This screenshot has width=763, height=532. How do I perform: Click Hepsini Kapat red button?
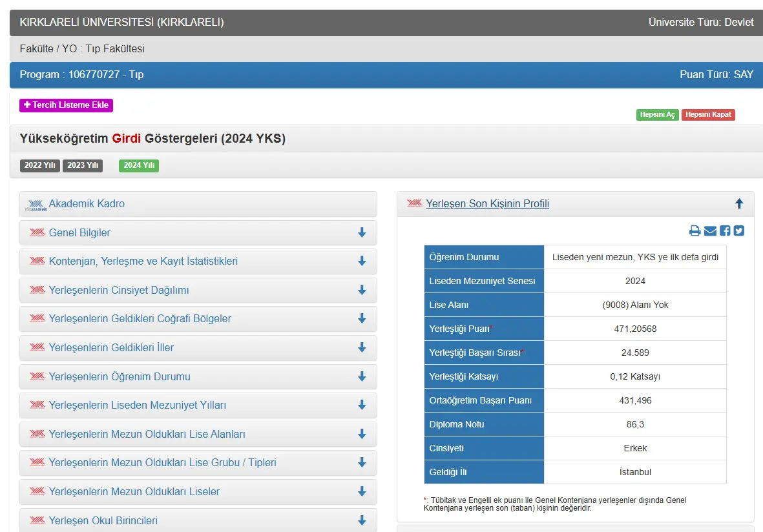pyautogui.click(x=708, y=115)
